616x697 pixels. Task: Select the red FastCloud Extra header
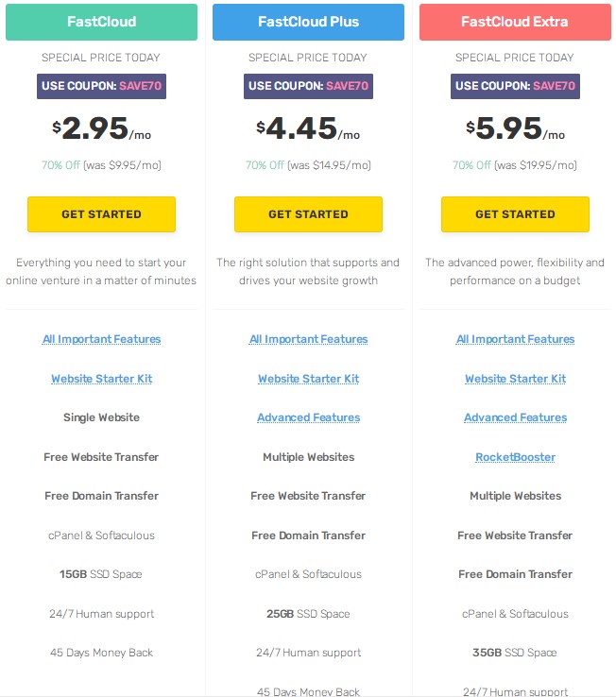[515, 22]
